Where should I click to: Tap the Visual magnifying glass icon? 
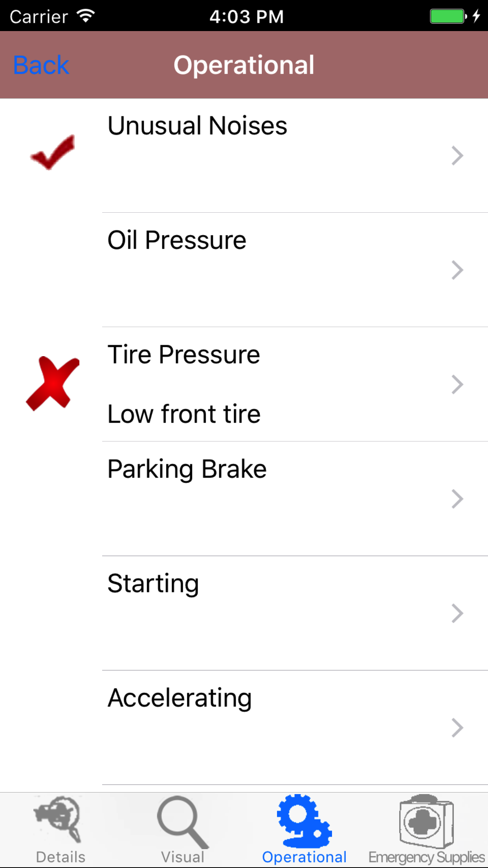click(182, 821)
